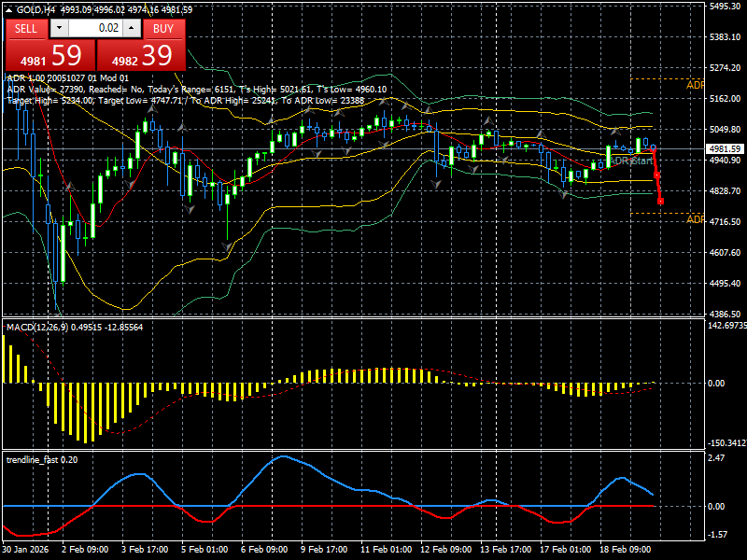Viewport: 747px width, 560px height.
Task: Click the ADR Start label on chart
Action: (x=631, y=161)
